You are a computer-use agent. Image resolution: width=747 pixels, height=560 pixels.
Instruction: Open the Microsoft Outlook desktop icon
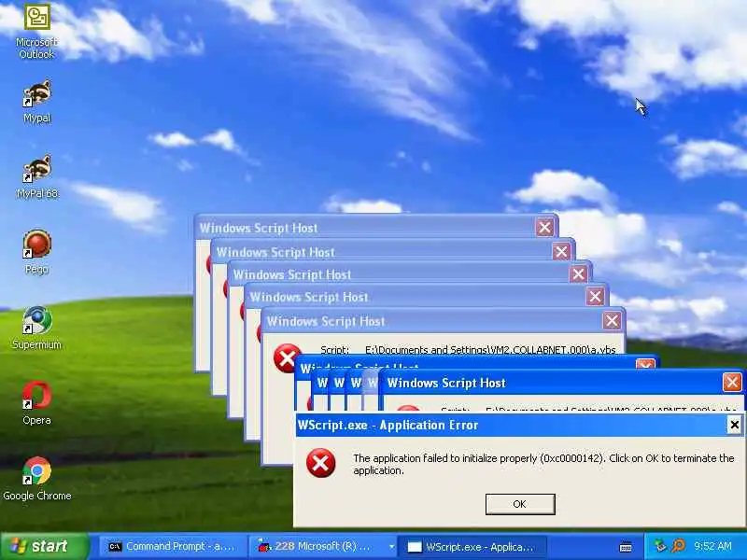36,32
